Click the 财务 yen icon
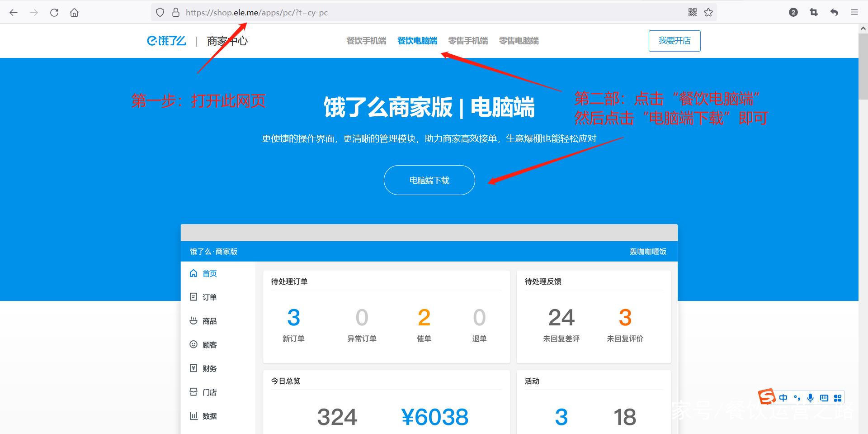Screen dimensions: 868x434 click(193, 368)
